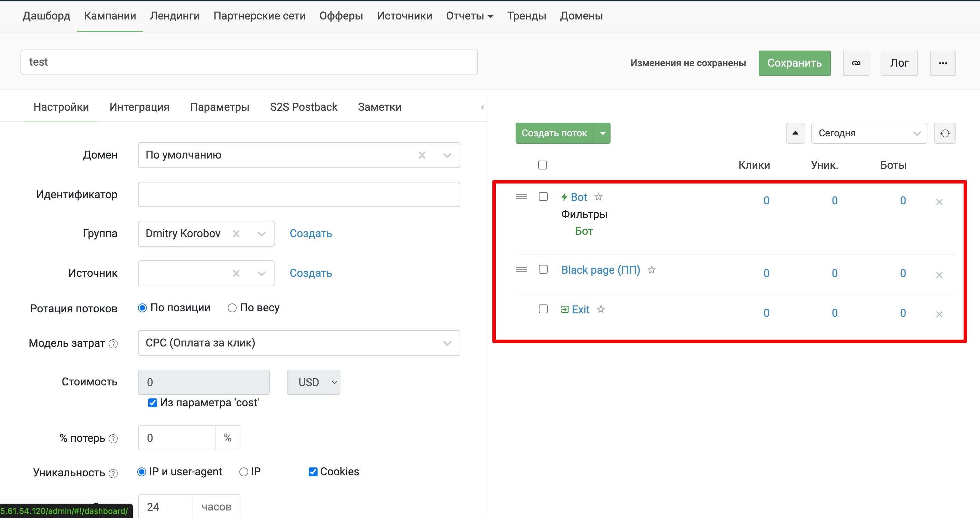
Task: Check the Exit stream checkbox
Action: 543,309
